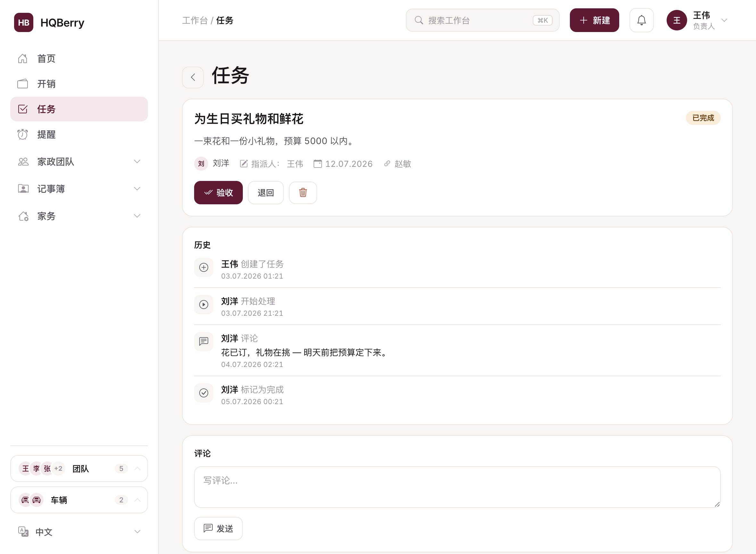Click the calendar icon by 12.07.2026
Viewport: 756px width, 554px height.
coord(318,164)
